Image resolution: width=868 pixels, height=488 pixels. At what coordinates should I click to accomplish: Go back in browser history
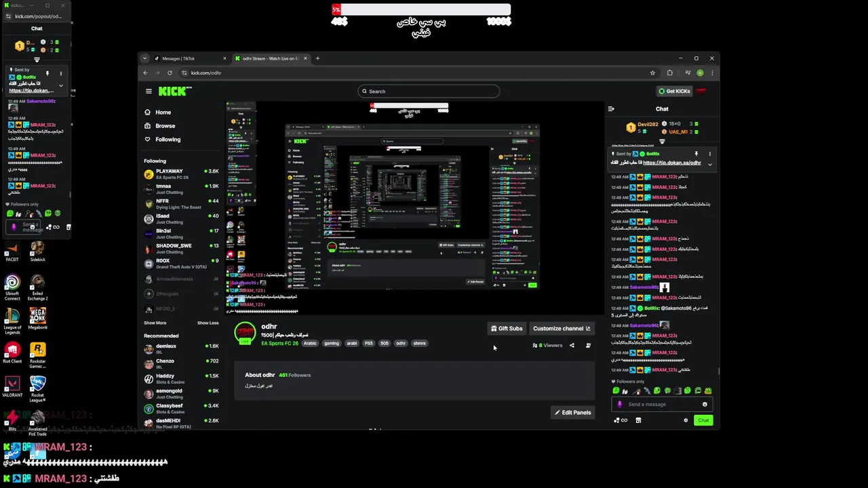coord(145,73)
